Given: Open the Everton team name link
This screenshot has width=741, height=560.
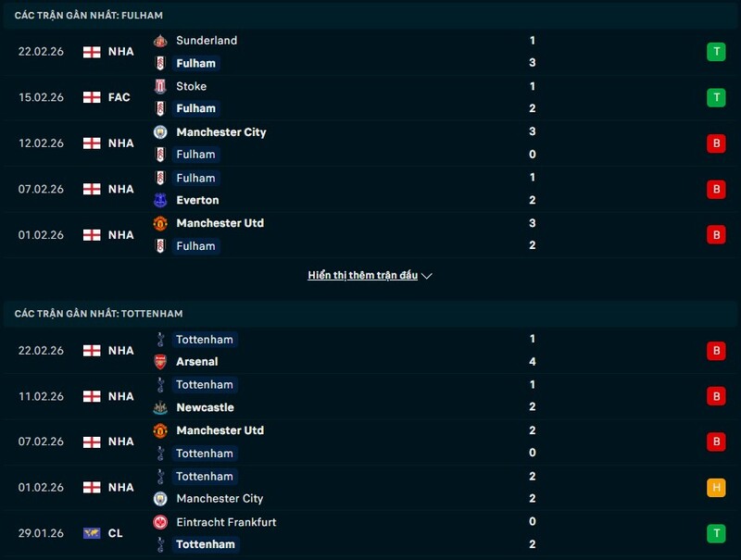Looking at the screenshot, I should (197, 200).
